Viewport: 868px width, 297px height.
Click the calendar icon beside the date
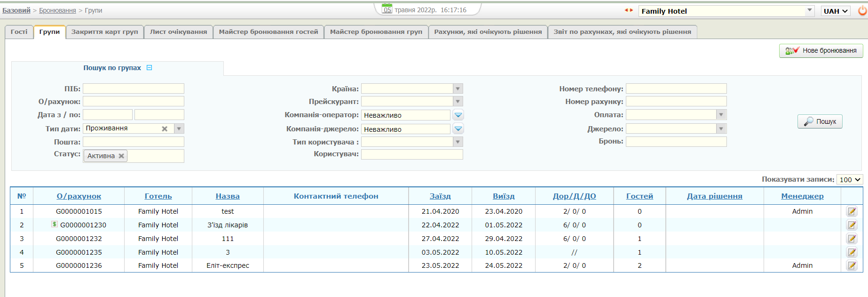click(387, 9)
